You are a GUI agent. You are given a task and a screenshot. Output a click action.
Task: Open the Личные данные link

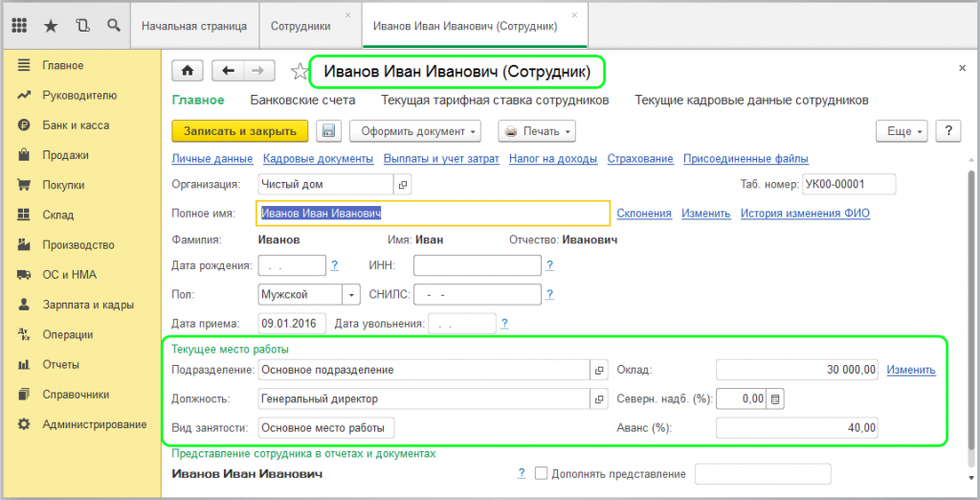pyautogui.click(x=212, y=159)
